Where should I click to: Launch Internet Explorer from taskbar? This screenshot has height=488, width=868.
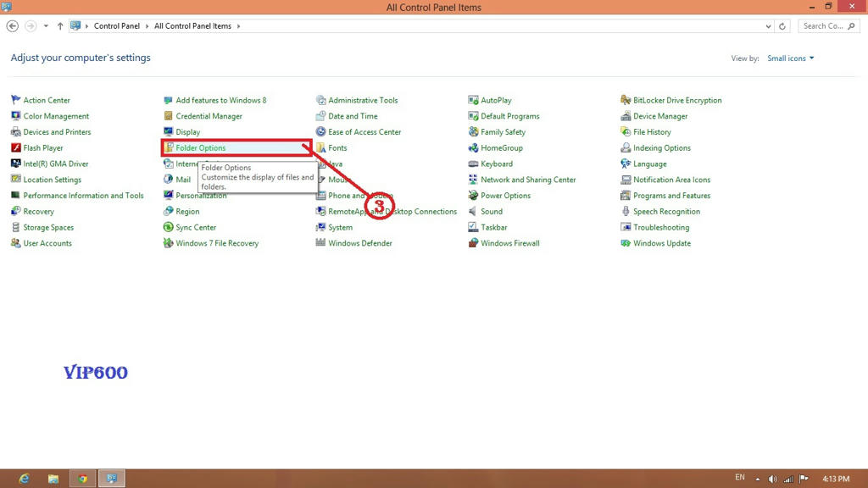pyautogui.click(x=24, y=479)
